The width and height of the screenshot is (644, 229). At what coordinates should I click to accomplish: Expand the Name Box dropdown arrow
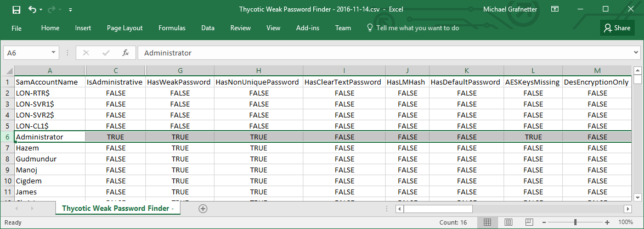[53, 53]
